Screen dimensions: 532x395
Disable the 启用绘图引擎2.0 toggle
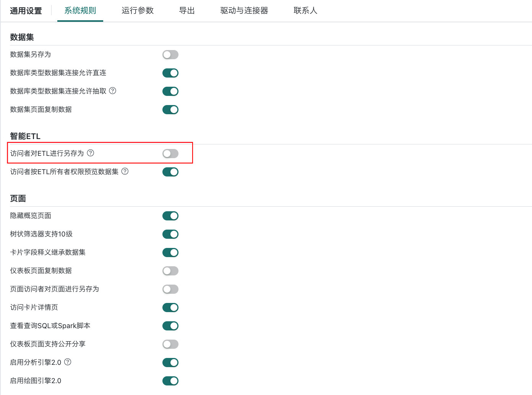[x=170, y=380]
